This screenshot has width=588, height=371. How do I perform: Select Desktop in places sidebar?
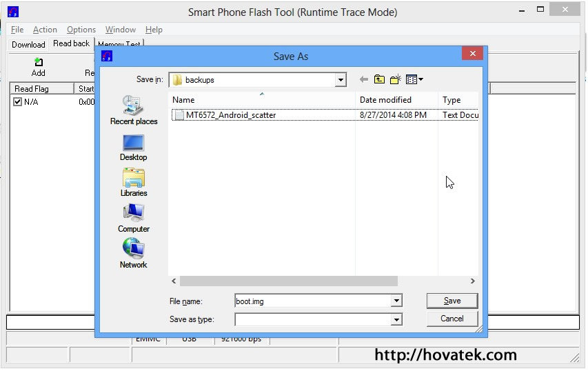(x=133, y=148)
